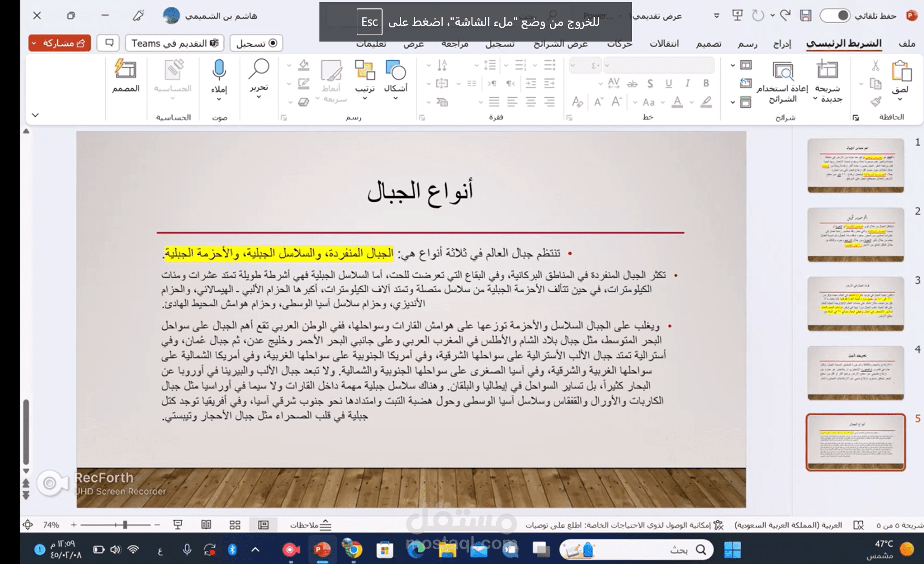Click the Fit slide to window icon
This screenshot has width=924, height=564.
pyautogui.click(x=28, y=525)
